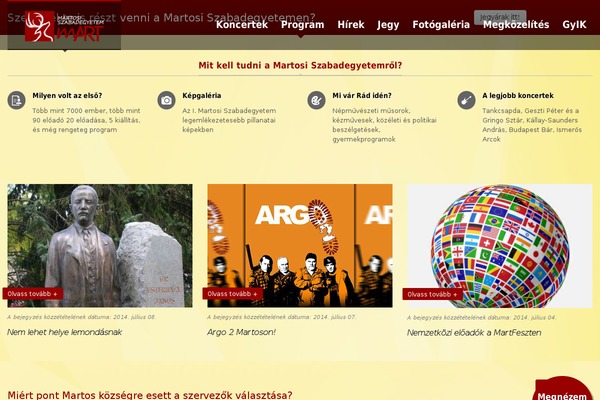
Task: Click the red Megnézem button
Action: tap(562, 390)
